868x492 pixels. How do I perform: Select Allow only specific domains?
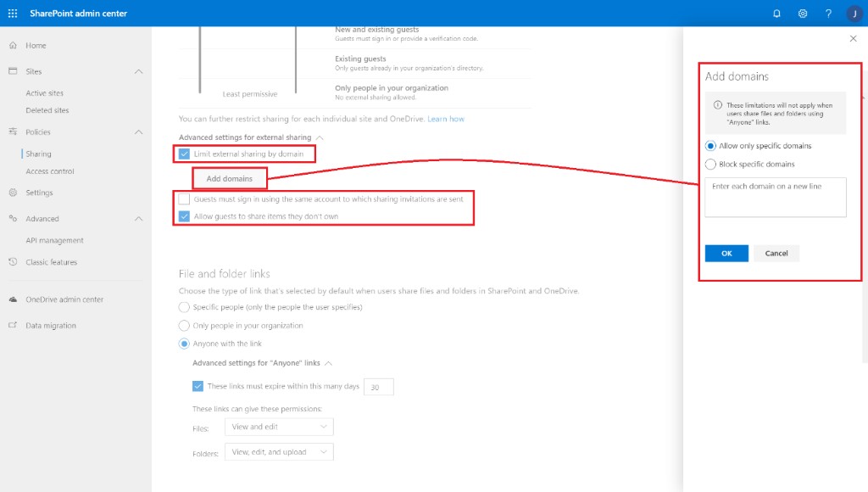point(711,146)
